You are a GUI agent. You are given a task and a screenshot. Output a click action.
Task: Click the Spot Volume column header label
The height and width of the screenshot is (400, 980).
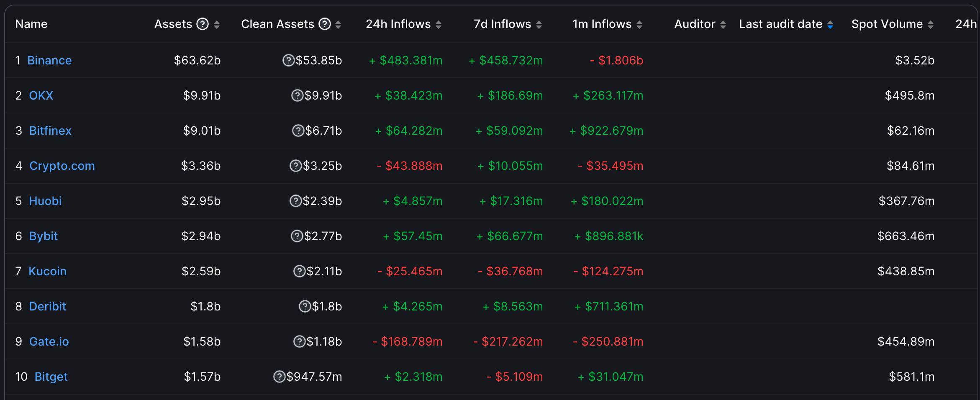tap(887, 24)
